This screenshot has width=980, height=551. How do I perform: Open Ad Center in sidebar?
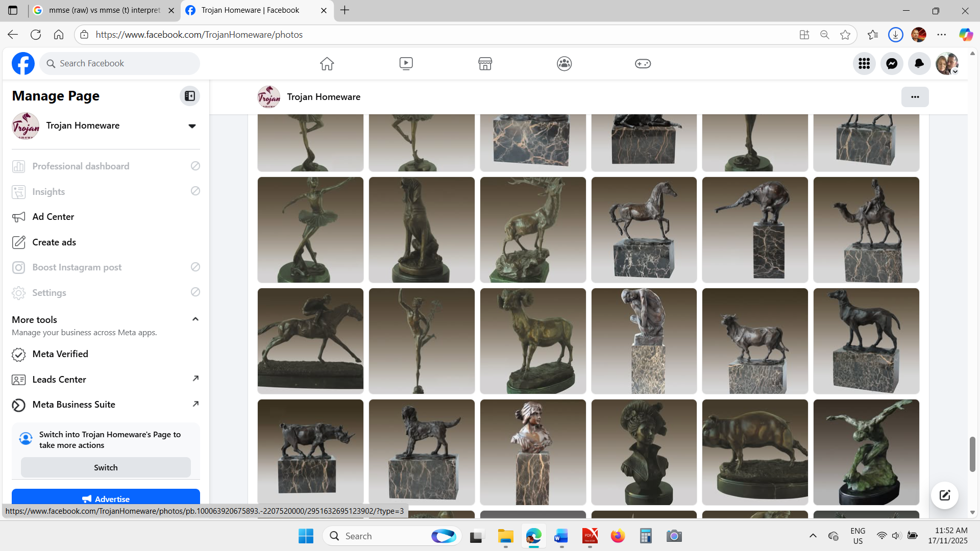[53, 217]
